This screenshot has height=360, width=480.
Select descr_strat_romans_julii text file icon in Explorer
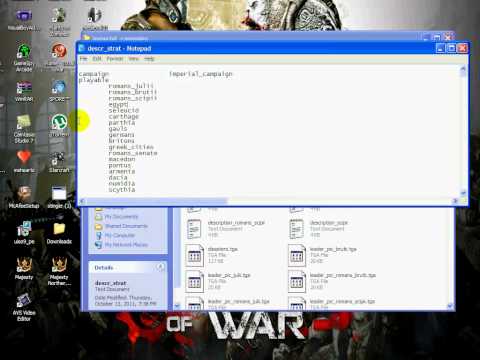[194, 229]
